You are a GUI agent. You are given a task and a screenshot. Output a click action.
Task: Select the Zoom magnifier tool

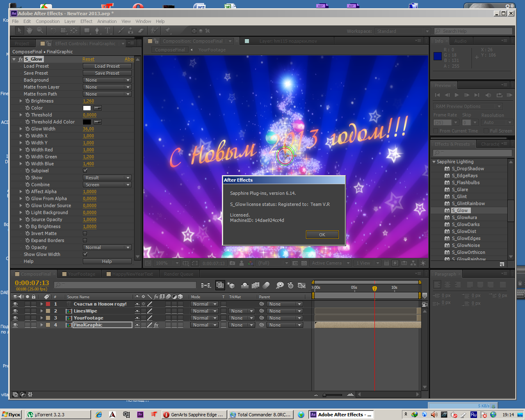(x=40, y=31)
